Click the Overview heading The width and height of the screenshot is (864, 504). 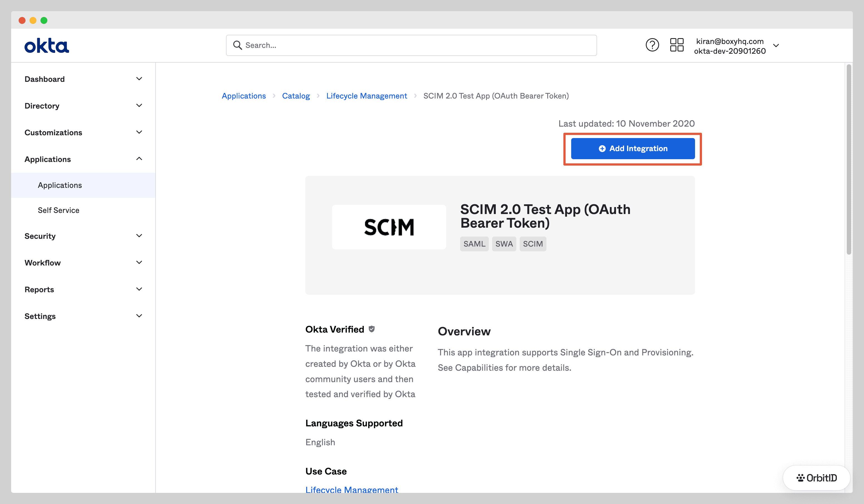click(x=464, y=331)
